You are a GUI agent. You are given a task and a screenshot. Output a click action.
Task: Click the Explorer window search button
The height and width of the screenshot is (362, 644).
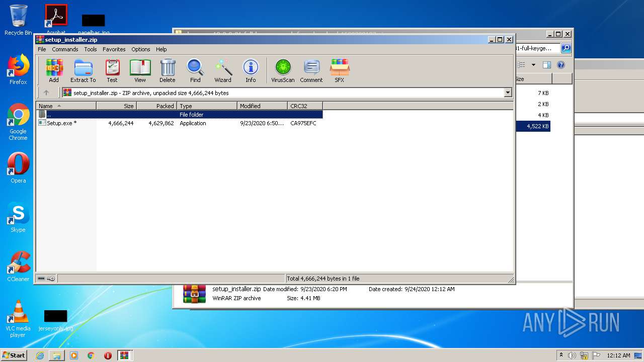coord(566,48)
